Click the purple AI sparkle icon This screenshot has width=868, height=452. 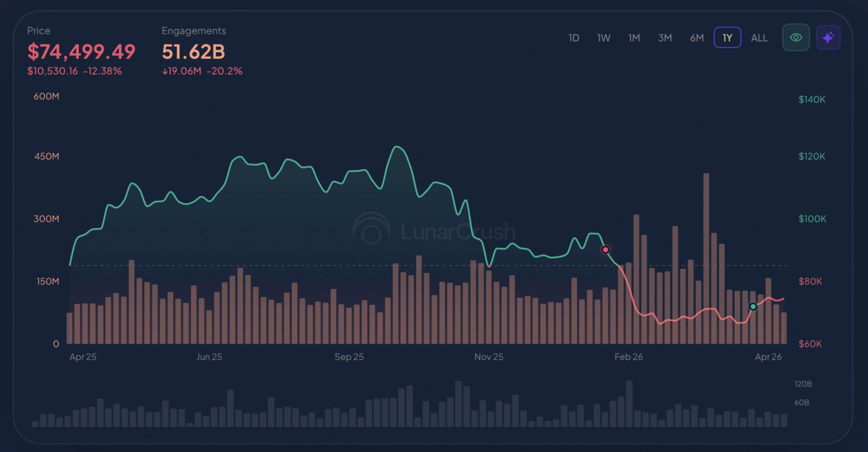pyautogui.click(x=828, y=38)
